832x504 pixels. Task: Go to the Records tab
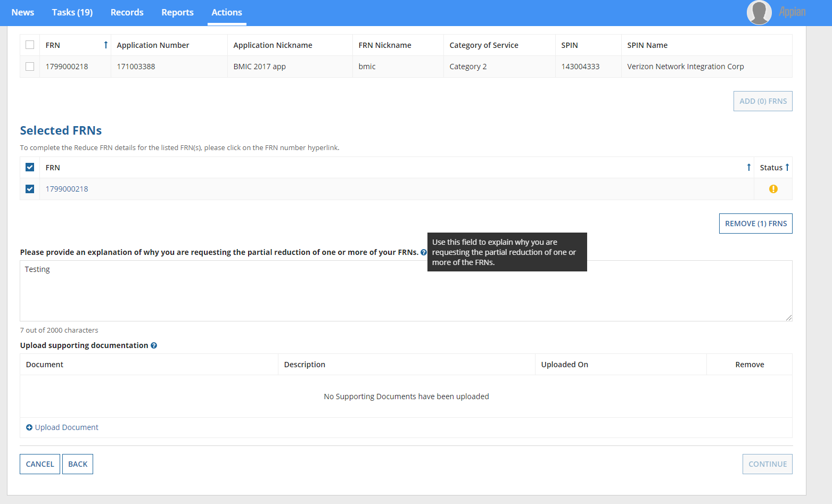(127, 12)
